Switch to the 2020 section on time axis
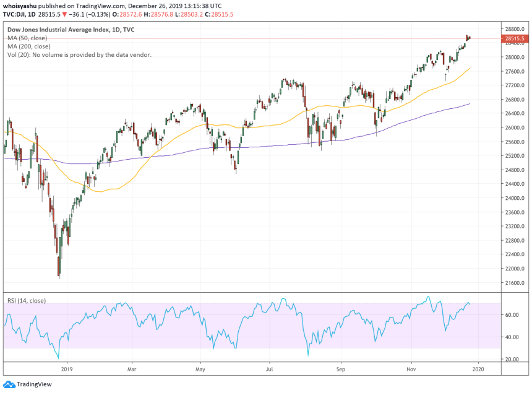This screenshot has width=532, height=393. pyautogui.click(x=478, y=368)
